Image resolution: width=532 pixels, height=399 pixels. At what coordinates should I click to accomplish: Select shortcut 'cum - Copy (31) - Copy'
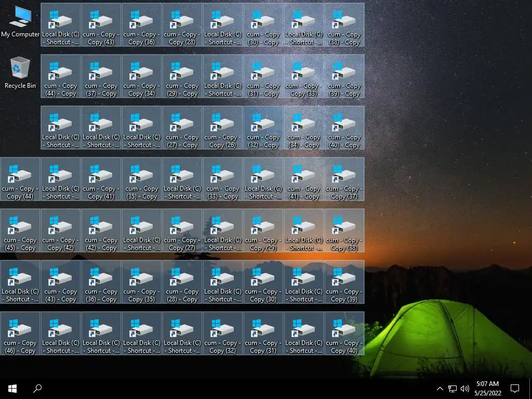pos(263,76)
